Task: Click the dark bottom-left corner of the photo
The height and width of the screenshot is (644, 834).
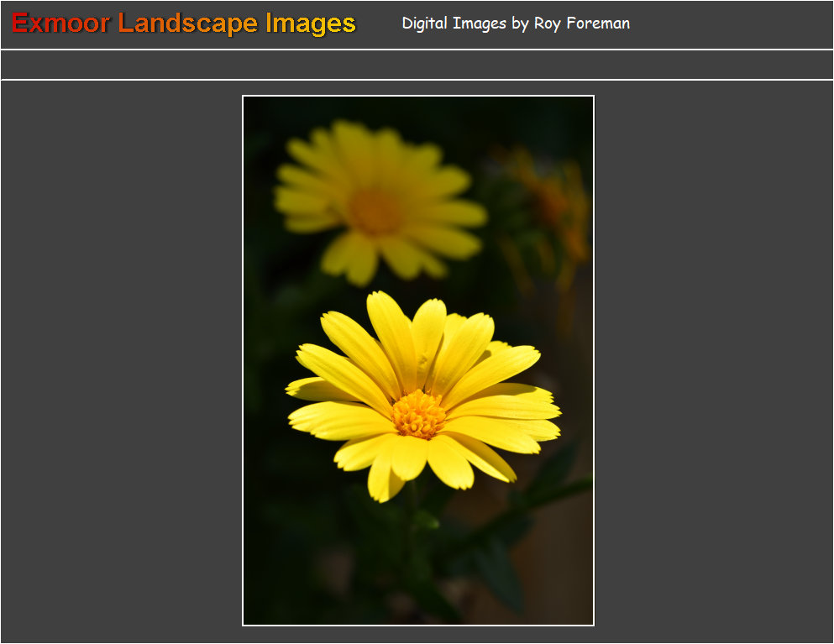Action: [x=257, y=611]
